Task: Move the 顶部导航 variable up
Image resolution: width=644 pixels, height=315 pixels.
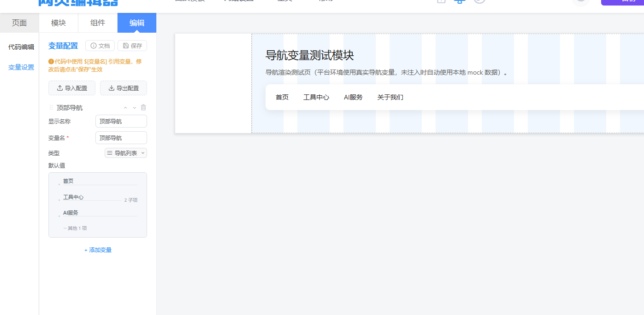Action: pos(125,108)
